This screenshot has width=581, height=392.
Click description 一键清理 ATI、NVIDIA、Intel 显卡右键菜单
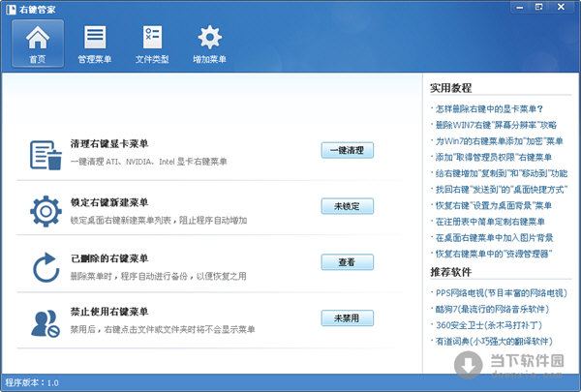coord(148,162)
